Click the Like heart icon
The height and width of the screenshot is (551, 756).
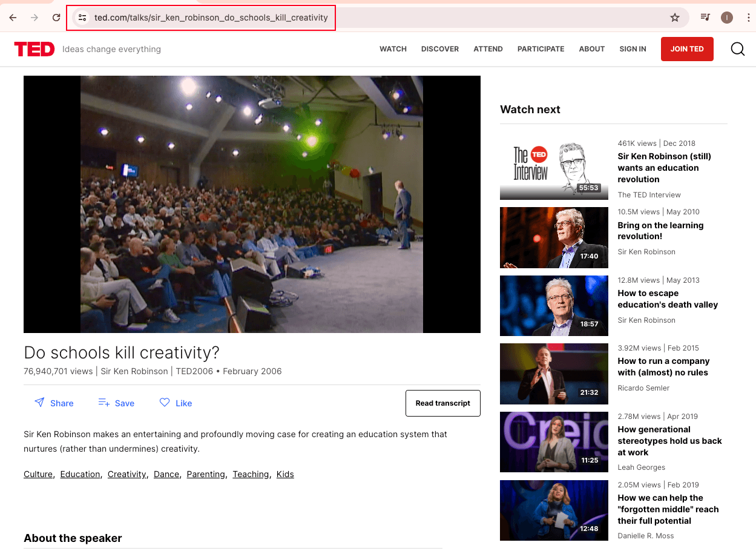[165, 403]
